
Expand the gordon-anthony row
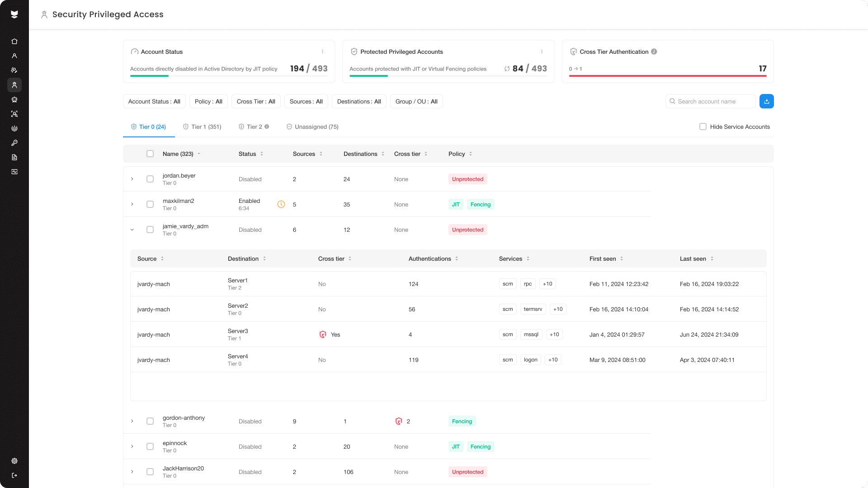pos(132,421)
